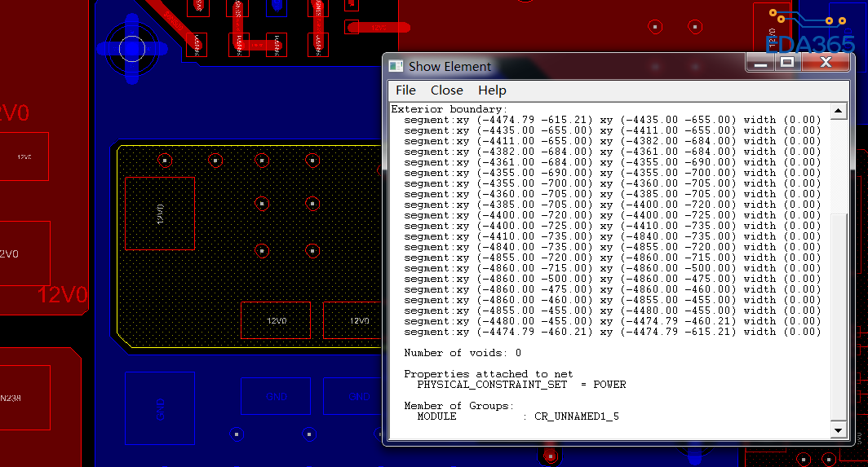The width and height of the screenshot is (868, 467).
Task: Click the 'Properties attached to net' line
Action: point(488,374)
